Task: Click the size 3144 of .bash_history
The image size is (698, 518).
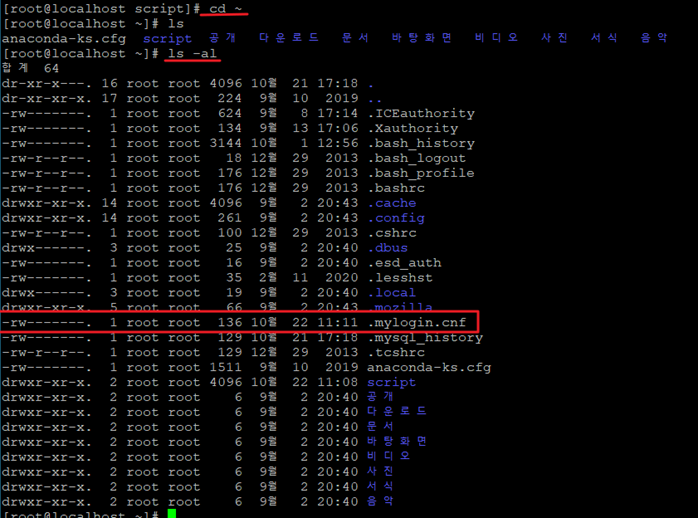Action: pyautogui.click(x=226, y=143)
